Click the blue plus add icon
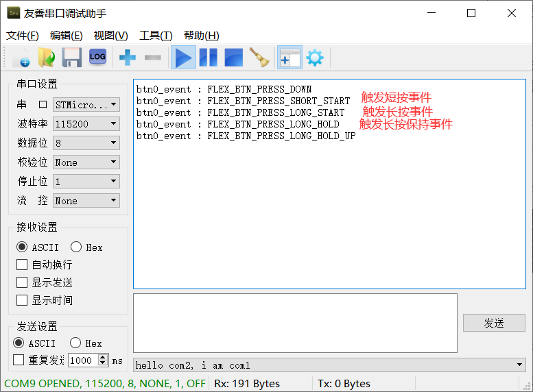The height and width of the screenshot is (392, 533). tap(128, 58)
